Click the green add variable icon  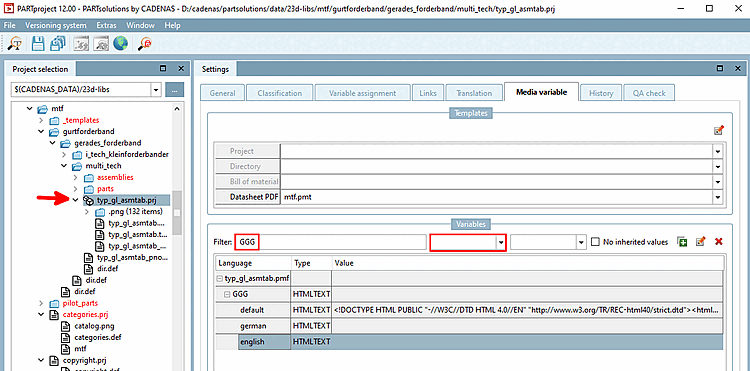(683, 241)
